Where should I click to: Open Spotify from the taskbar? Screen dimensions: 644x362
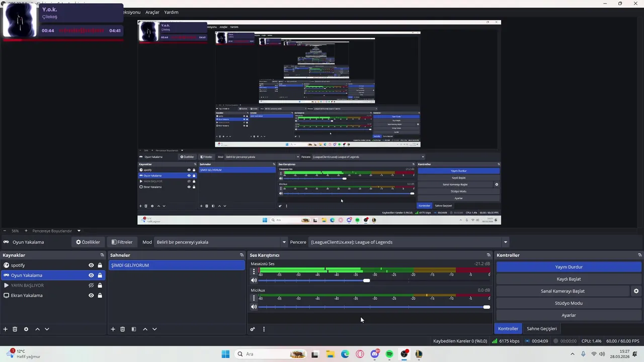(x=389, y=354)
